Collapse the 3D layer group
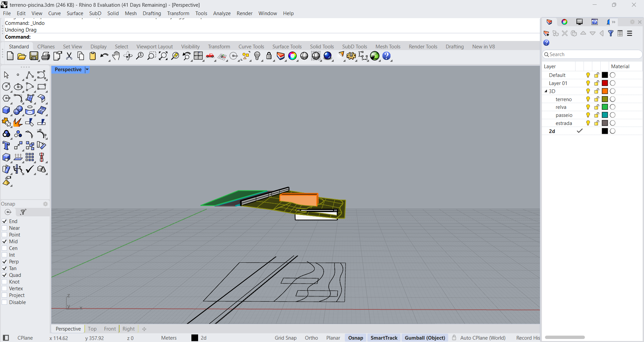This screenshot has height=342, width=644. click(x=546, y=91)
